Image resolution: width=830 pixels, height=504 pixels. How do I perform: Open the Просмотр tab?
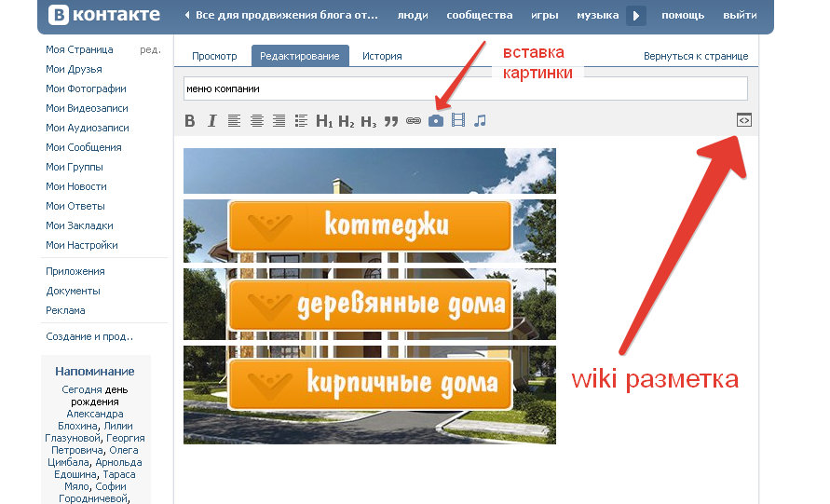pos(214,56)
